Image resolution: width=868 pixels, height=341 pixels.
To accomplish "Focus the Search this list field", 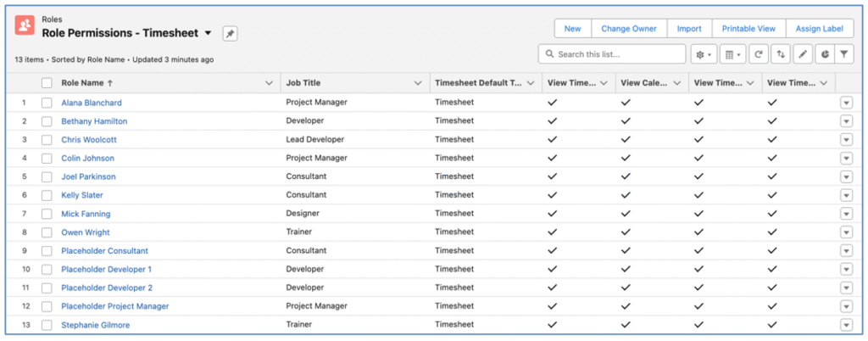I will pyautogui.click(x=612, y=54).
